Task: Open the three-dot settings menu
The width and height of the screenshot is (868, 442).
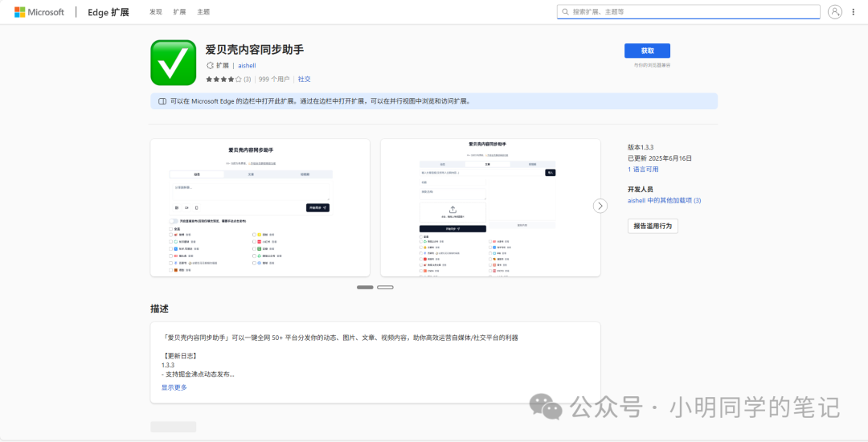Action: tap(853, 11)
